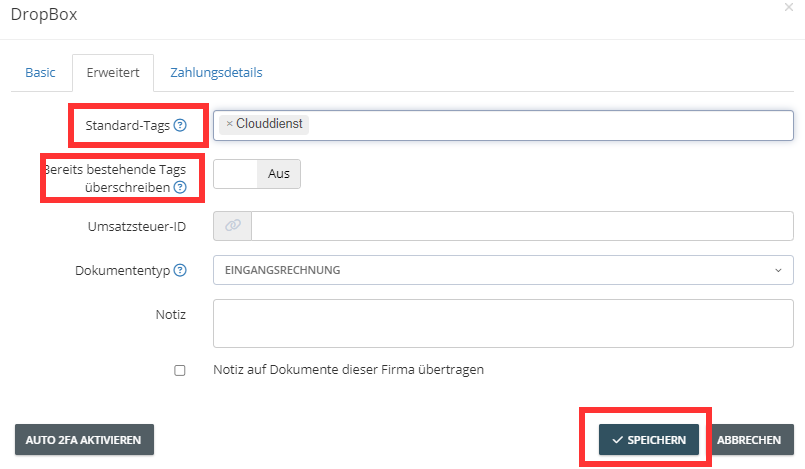Open help icon next to Dokumententyp
Viewport: 805px width, 469px height.
(180, 270)
